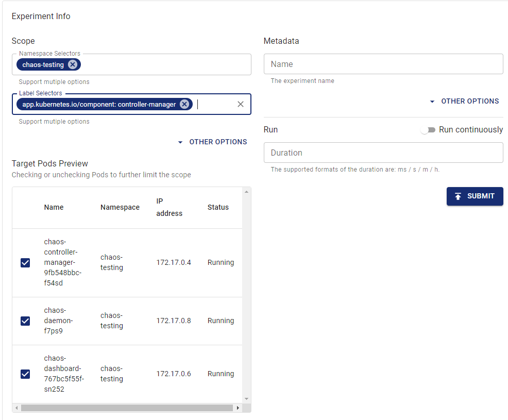Image resolution: width=508 pixels, height=420 pixels.
Task: Uncheck the chaos-dashboard pod
Action: click(x=25, y=374)
